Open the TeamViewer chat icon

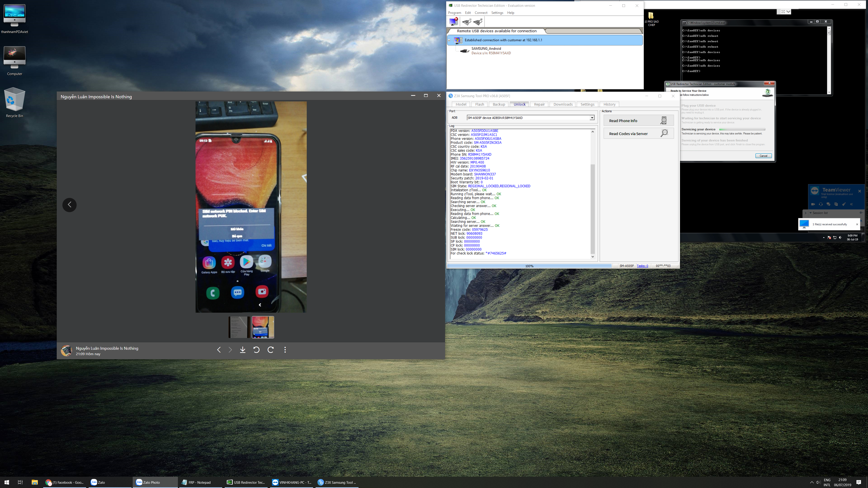coord(829,204)
